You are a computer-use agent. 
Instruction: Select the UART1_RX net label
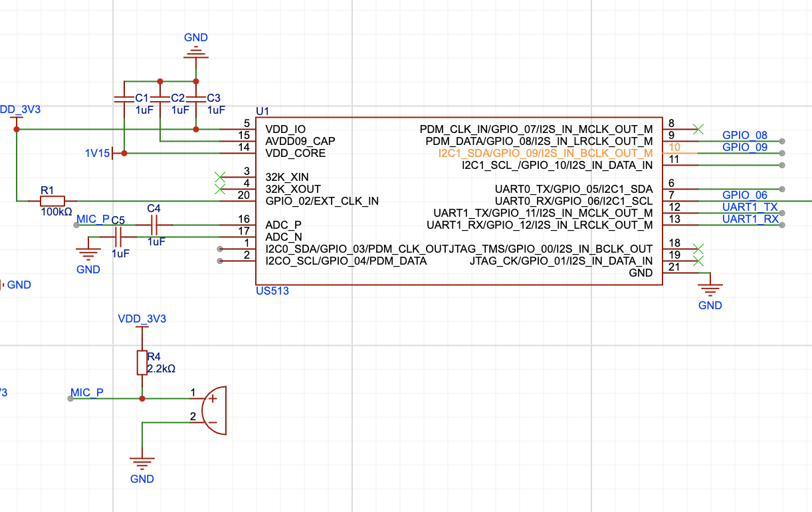tap(750, 219)
